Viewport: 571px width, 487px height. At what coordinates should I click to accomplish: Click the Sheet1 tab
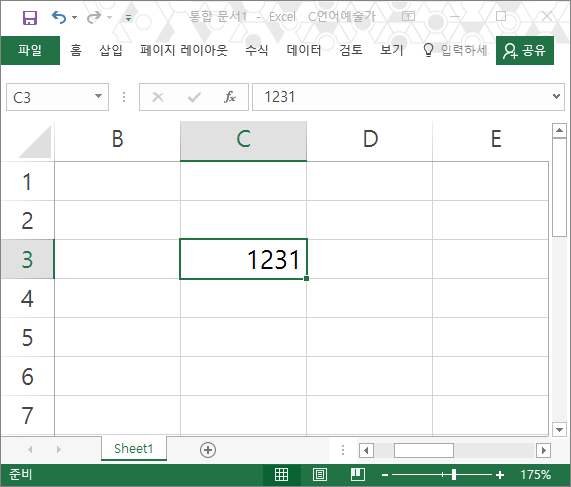[x=134, y=448]
